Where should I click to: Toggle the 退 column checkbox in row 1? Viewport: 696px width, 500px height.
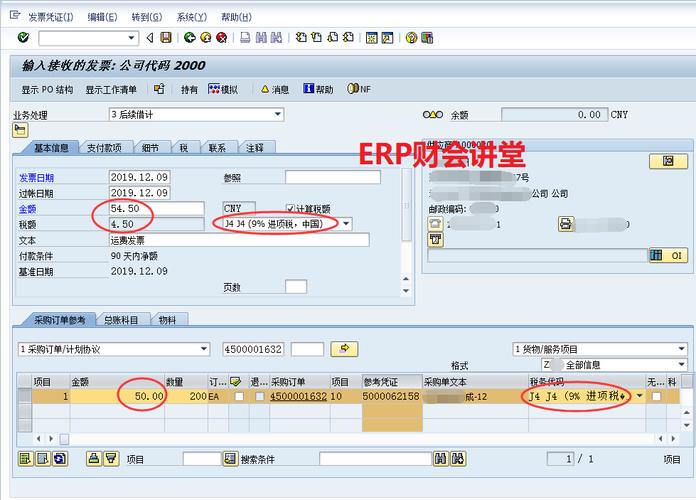[260, 396]
